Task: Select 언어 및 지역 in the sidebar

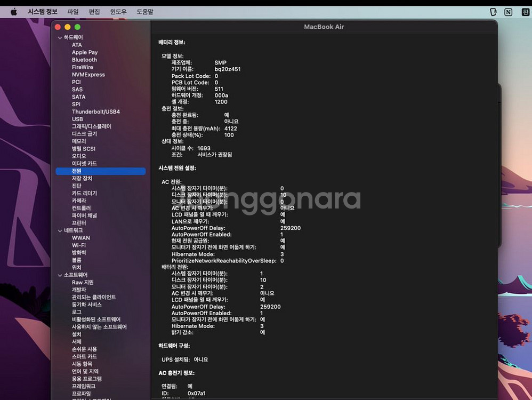Action: coord(85,372)
